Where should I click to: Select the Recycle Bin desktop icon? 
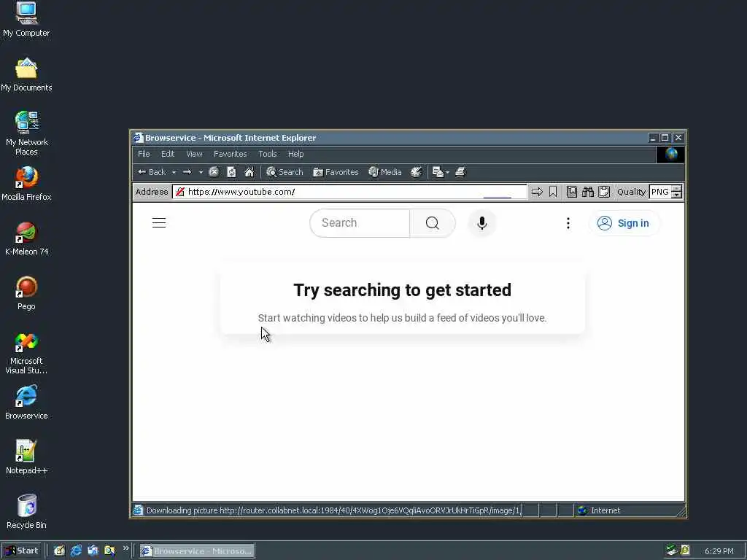(x=26, y=513)
